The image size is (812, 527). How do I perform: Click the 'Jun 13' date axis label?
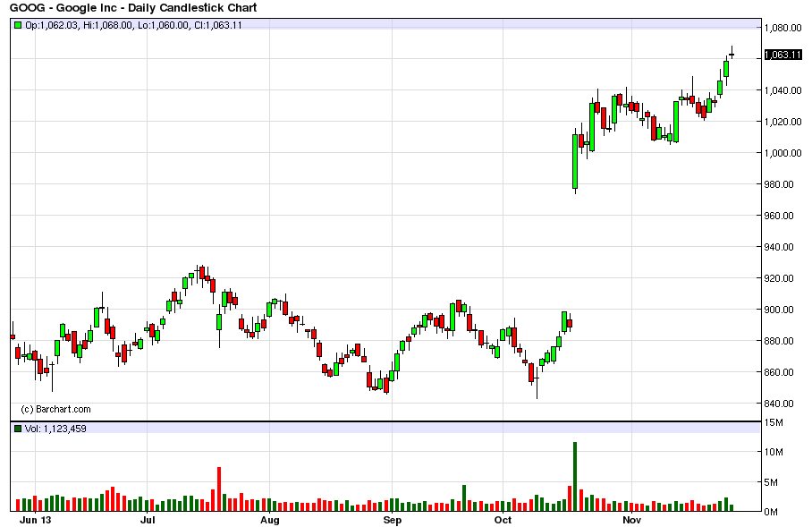click(35, 520)
